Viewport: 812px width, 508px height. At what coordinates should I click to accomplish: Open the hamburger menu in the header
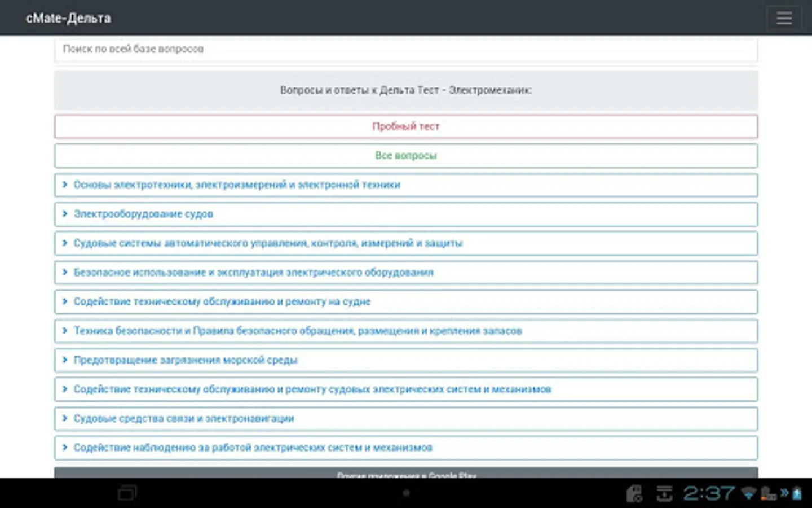[784, 18]
